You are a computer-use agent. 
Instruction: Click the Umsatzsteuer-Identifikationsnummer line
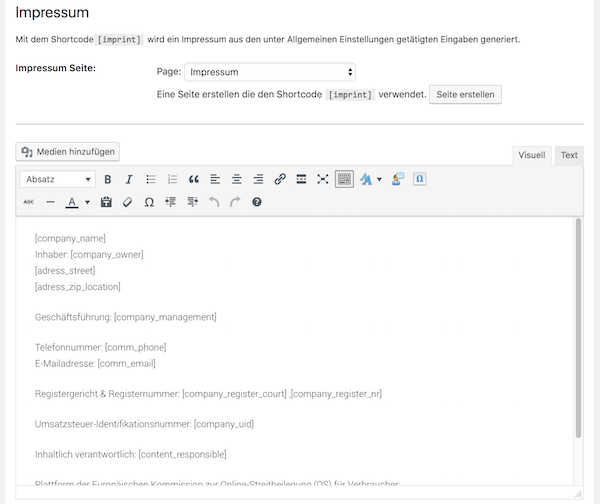click(144, 424)
